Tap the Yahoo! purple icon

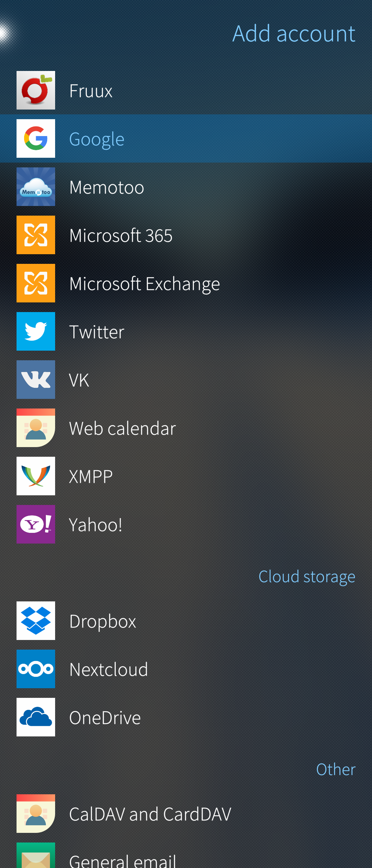click(36, 524)
